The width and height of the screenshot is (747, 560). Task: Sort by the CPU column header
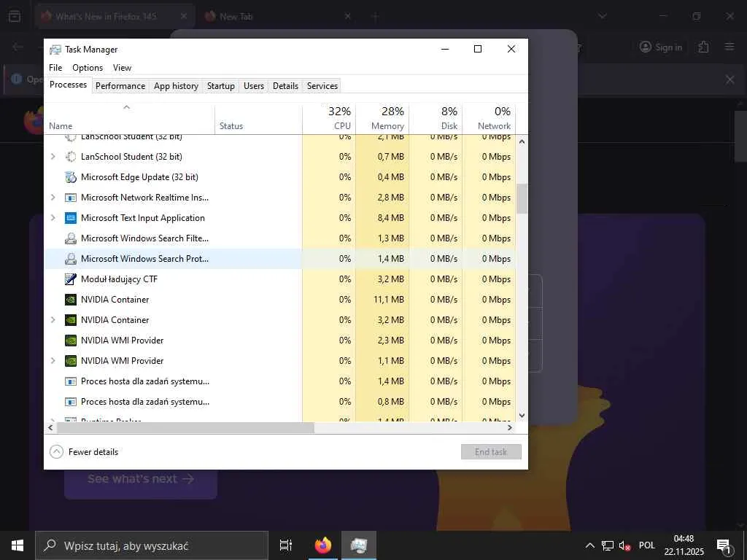(x=329, y=119)
